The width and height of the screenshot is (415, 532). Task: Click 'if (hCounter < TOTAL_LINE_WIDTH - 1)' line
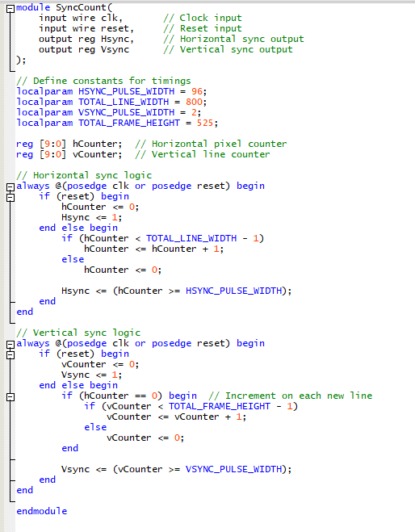tap(162, 238)
